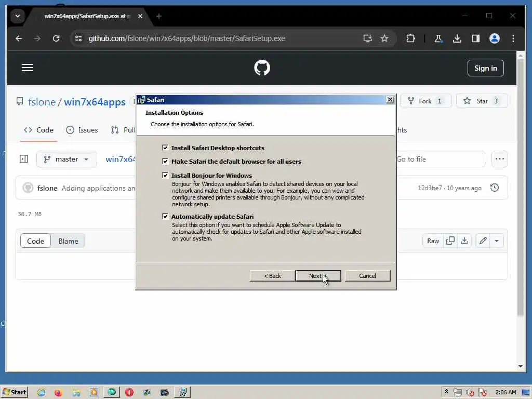Click the GitHub Octocat logo

262,68
